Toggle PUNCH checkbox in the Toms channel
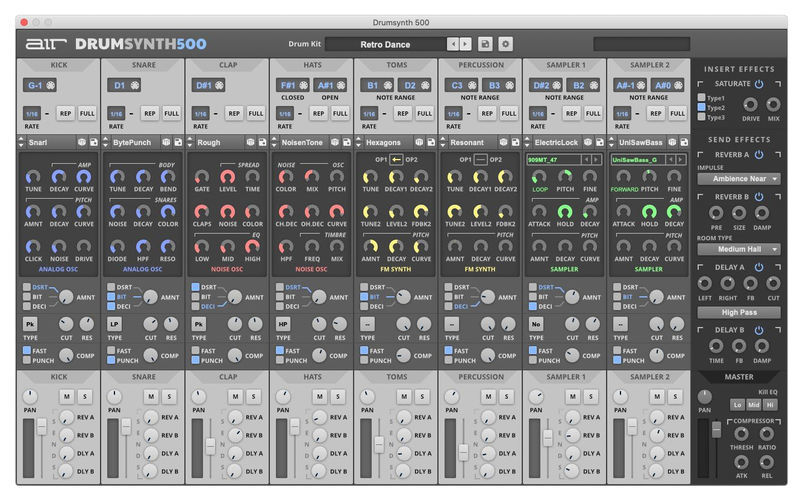The width and height of the screenshot is (800, 501). (364, 360)
